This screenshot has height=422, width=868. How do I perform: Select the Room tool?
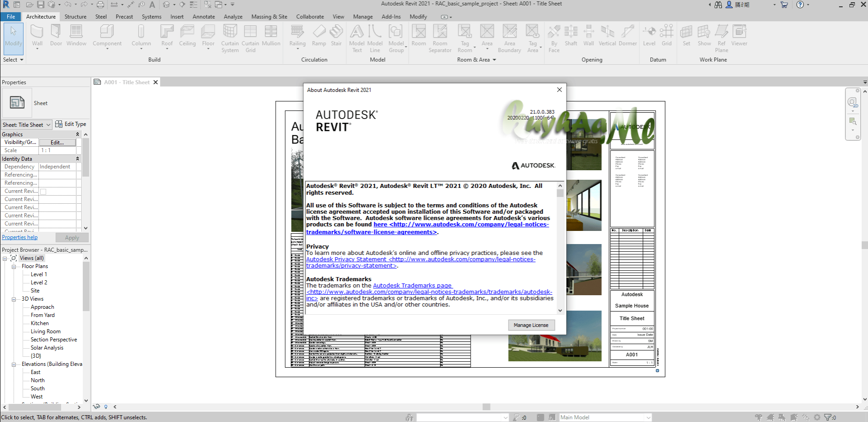pyautogui.click(x=419, y=35)
